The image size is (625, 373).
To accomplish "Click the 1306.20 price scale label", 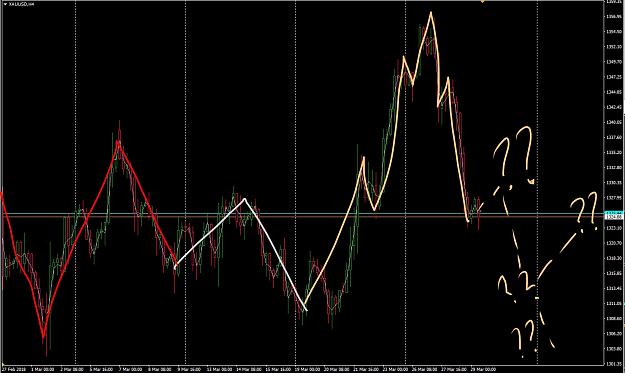I will (x=615, y=334).
